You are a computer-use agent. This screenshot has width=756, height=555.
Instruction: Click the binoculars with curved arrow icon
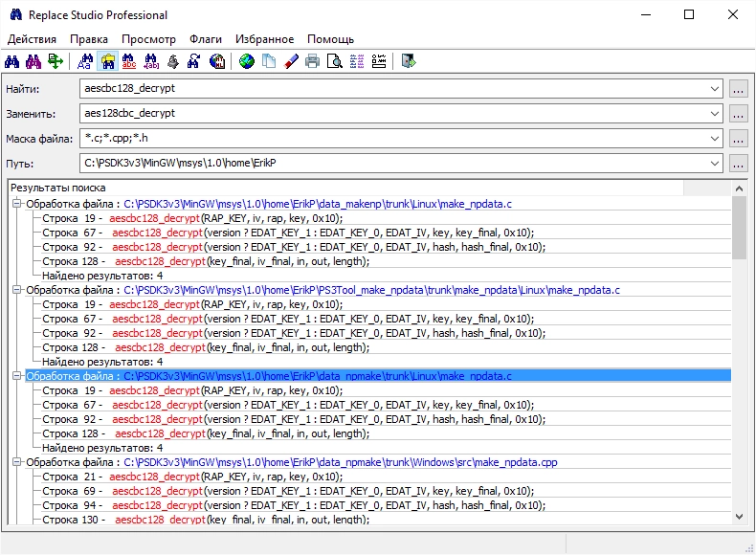tap(194, 61)
